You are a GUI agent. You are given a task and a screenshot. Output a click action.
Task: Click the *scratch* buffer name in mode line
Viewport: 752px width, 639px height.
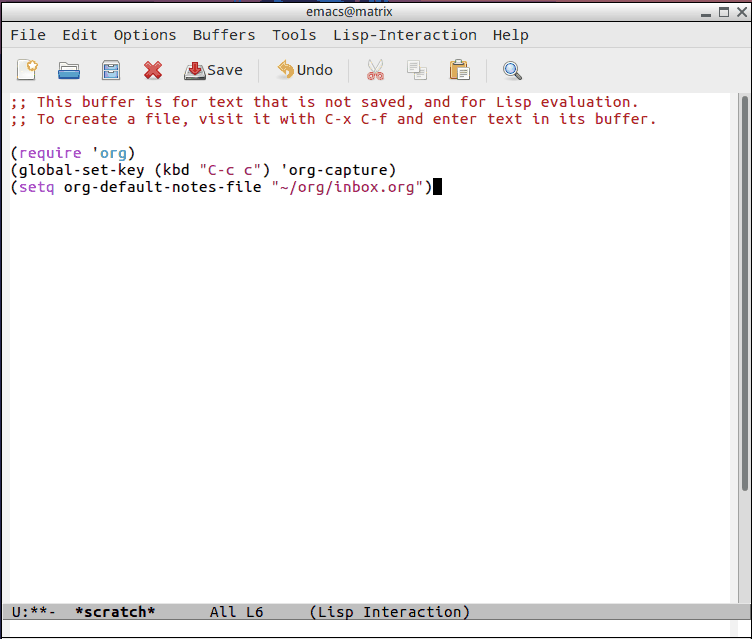115,612
